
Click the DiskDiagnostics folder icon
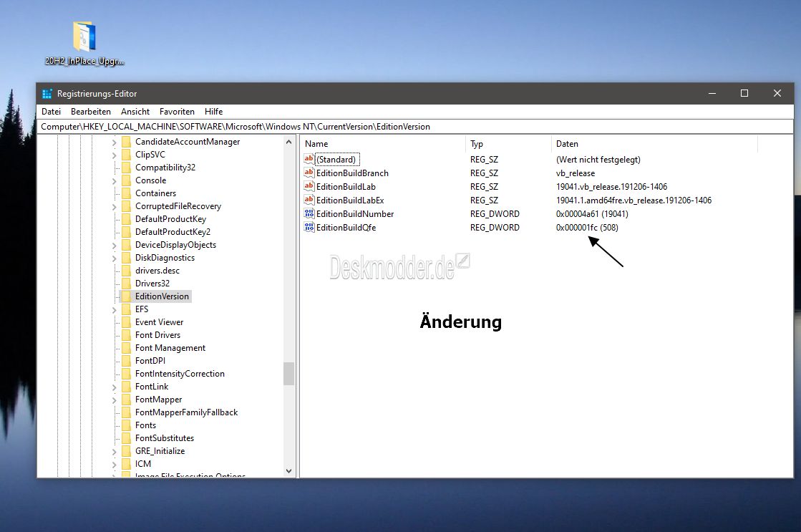coord(126,258)
